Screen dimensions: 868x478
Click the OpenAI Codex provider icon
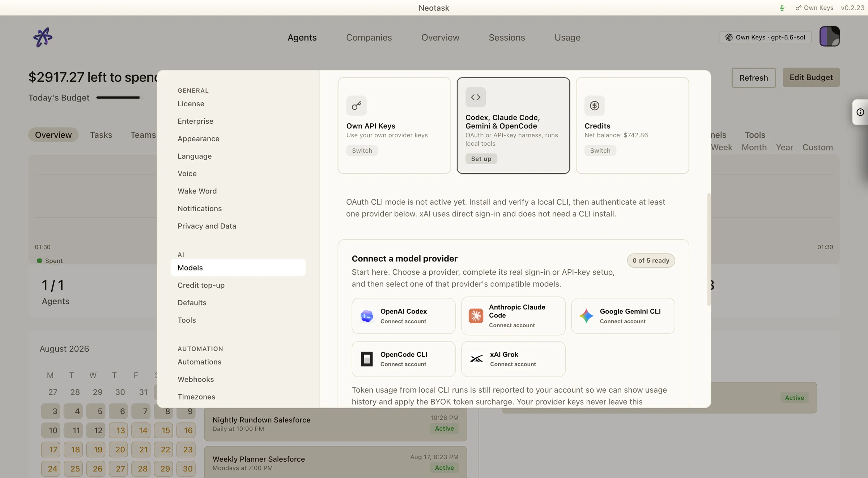367,316
